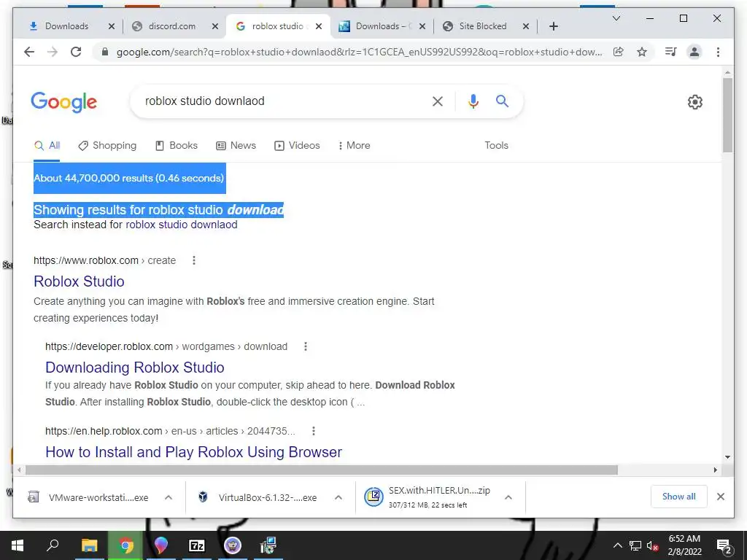Go back to the previous page
The width and height of the screenshot is (747, 560).
pyautogui.click(x=29, y=52)
